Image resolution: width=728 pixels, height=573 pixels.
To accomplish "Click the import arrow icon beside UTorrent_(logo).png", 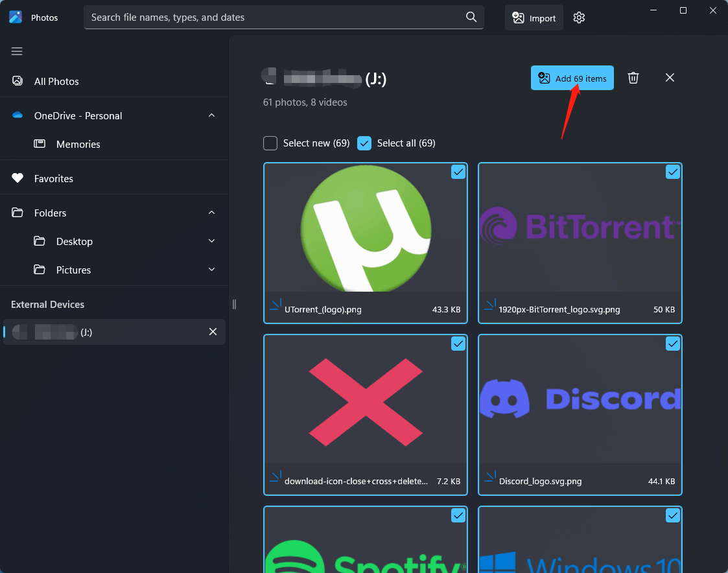I will pyautogui.click(x=276, y=305).
